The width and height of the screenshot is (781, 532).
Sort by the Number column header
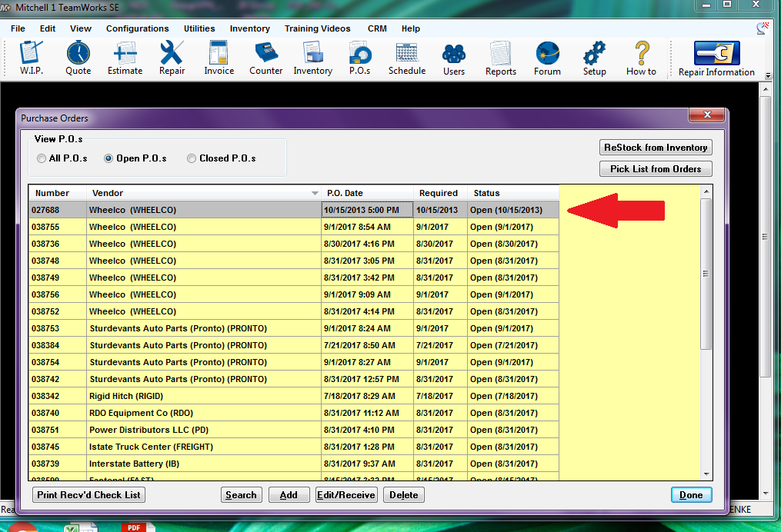coord(57,193)
